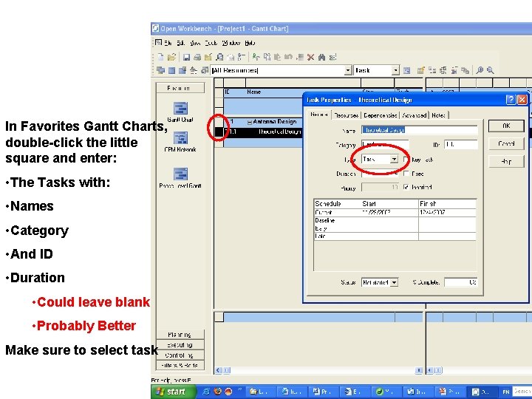
Task: Click the Duration input field
Action: 380,174
